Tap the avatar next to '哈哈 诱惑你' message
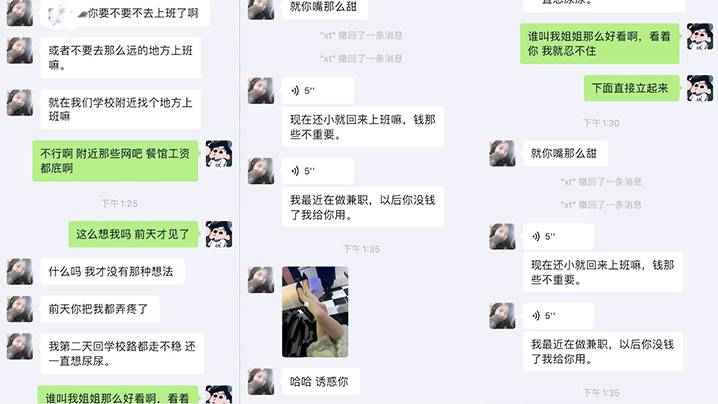The height and width of the screenshot is (404, 718). pos(261,382)
